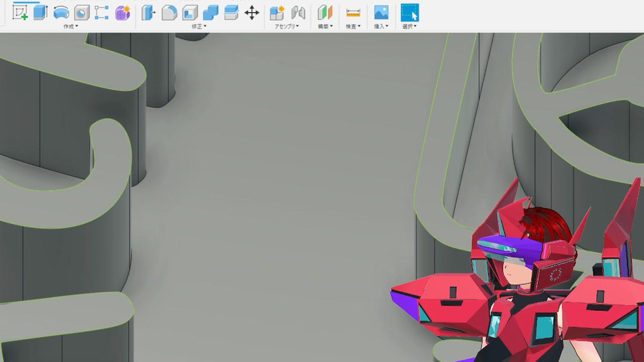This screenshot has height=362, width=644.
Task: Open the アセンブリ dropdown menu
Action: tap(286, 26)
